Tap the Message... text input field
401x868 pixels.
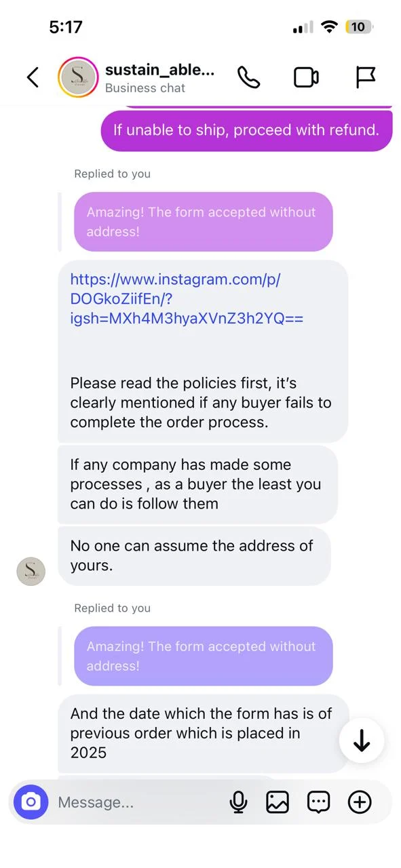(x=139, y=802)
